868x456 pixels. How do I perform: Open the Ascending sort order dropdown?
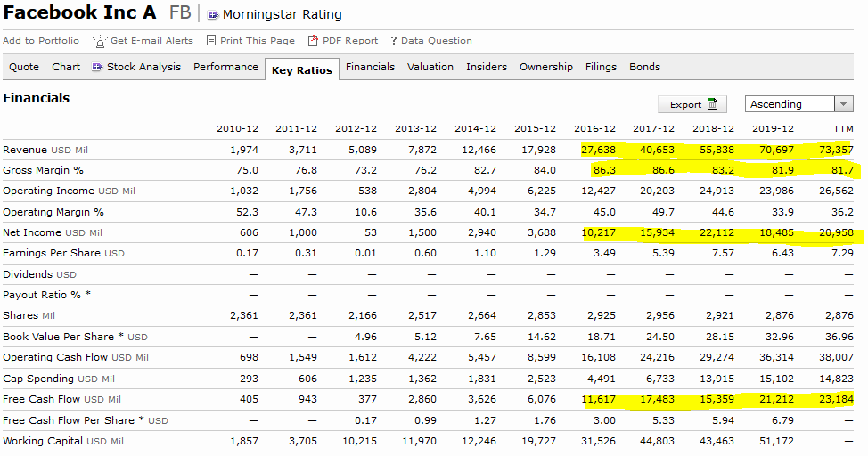point(798,104)
